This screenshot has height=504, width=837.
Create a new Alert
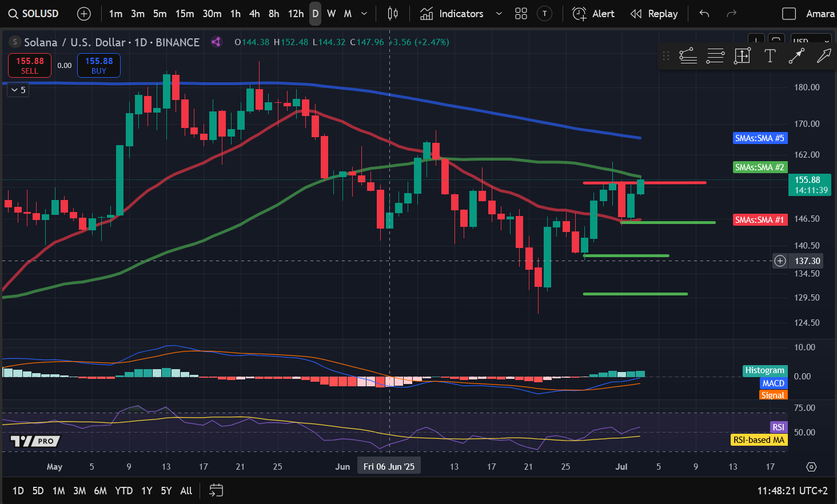point(593,14)
